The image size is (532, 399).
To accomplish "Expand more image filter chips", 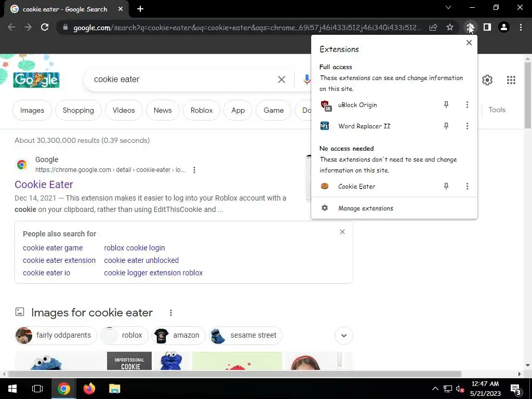I will click(344, 336).
